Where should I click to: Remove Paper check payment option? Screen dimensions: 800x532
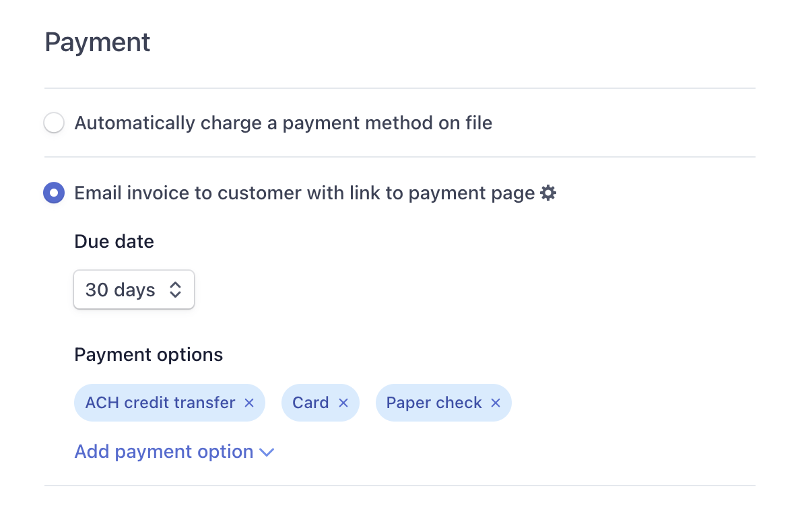click(x=496, y=403)
